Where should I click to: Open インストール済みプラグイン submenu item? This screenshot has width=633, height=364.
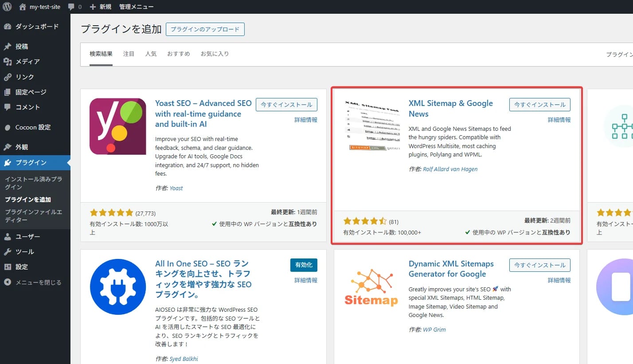[33, 183]
